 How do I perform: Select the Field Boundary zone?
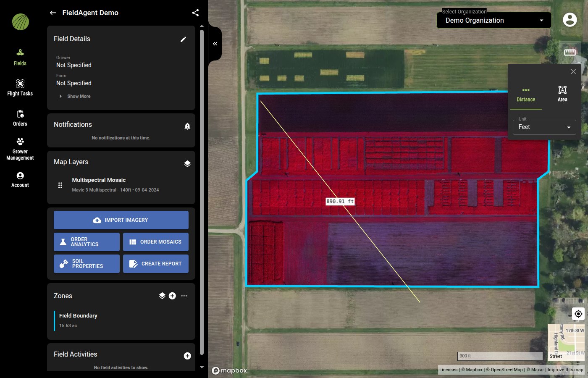(121, 320)
